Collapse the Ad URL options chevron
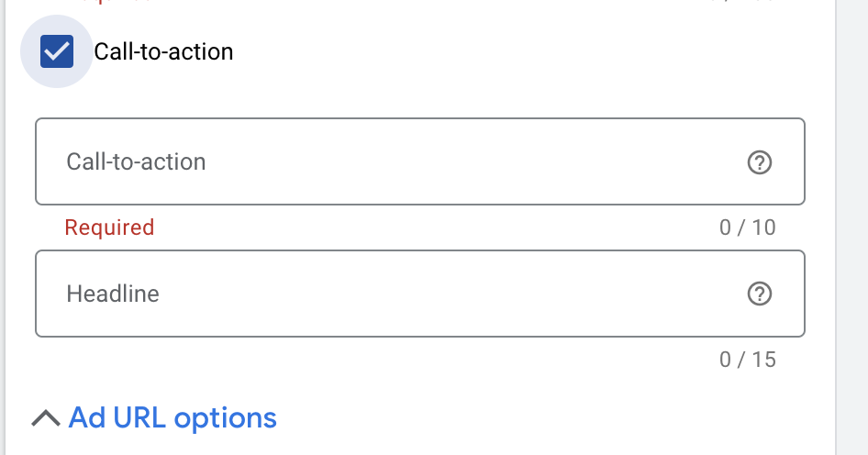 pyautogui.click(x=45, y=418)
